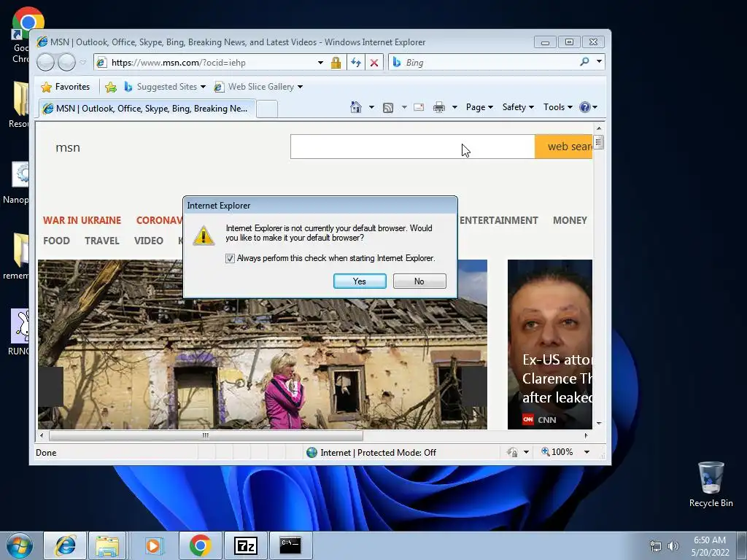Open the FOOD category link
This screenshot has height=560, width=747.
point(56,241)
